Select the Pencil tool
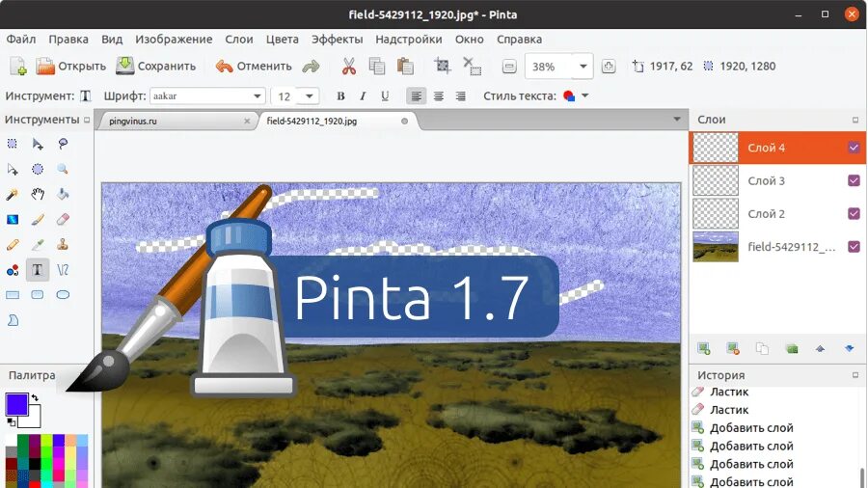 click(x=13, y=245)
